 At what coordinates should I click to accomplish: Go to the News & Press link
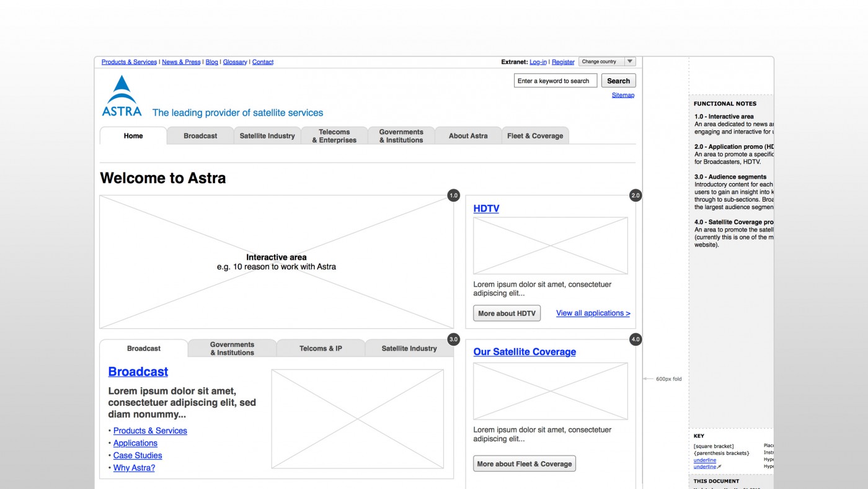tap(181, 62)
